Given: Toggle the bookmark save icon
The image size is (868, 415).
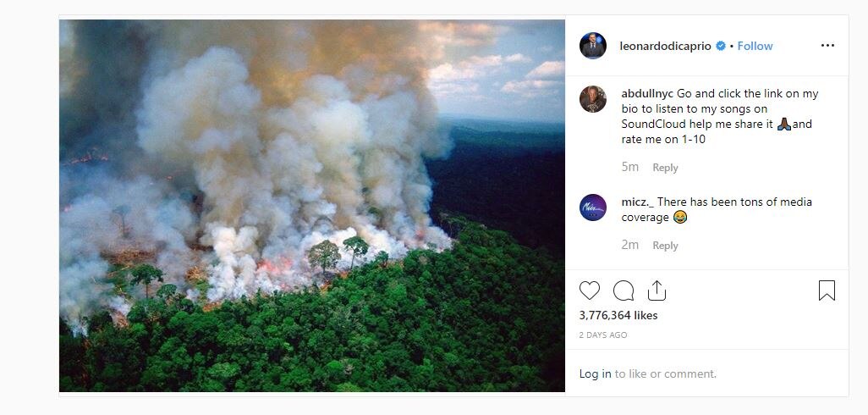Looking at the screenshot, I should point(827,290).
